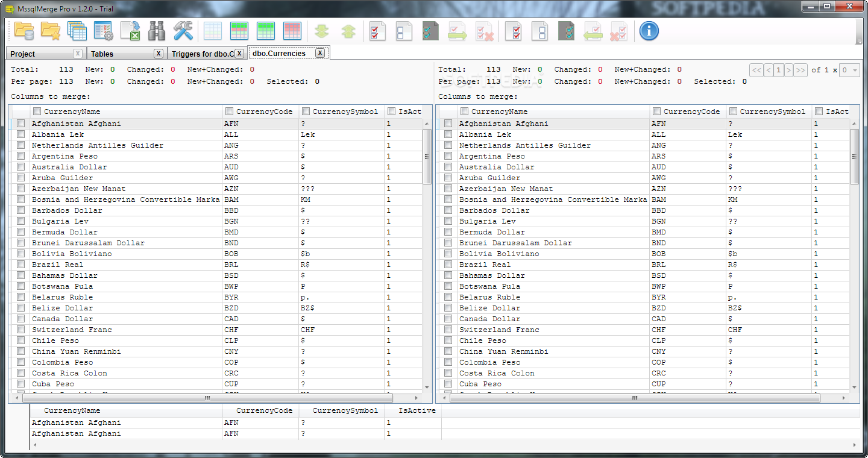Screen dimensions: 868x458
Task: Click the left delete checked rows icon
Action: click(x=484, y=31)
